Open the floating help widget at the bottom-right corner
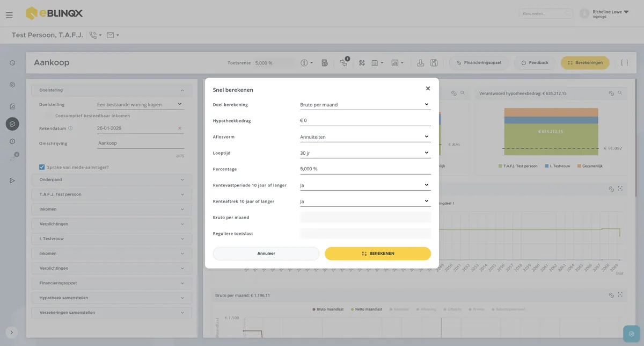 coord(632,334)
